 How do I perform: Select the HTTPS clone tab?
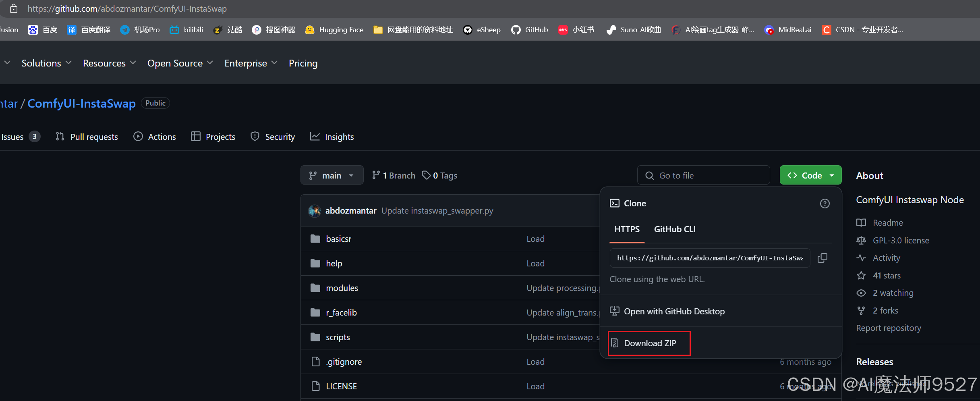[627, 229]
